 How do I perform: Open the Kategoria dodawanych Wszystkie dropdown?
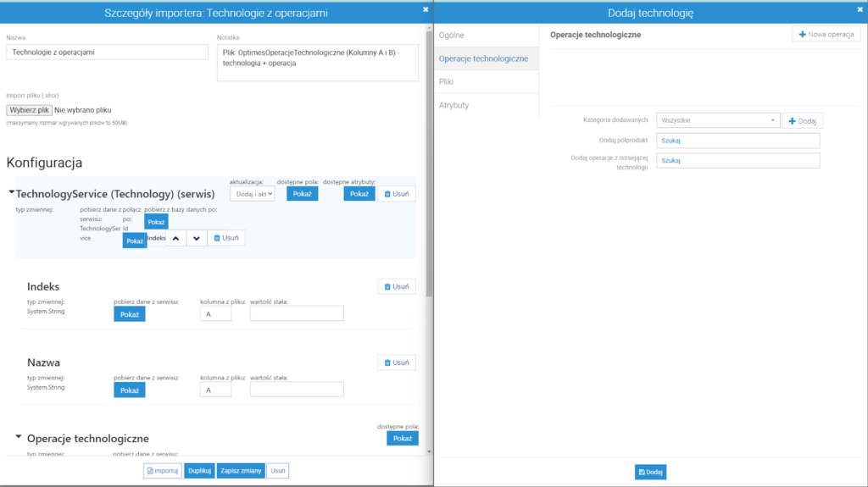pyautogui.click(x=718, y=120)
